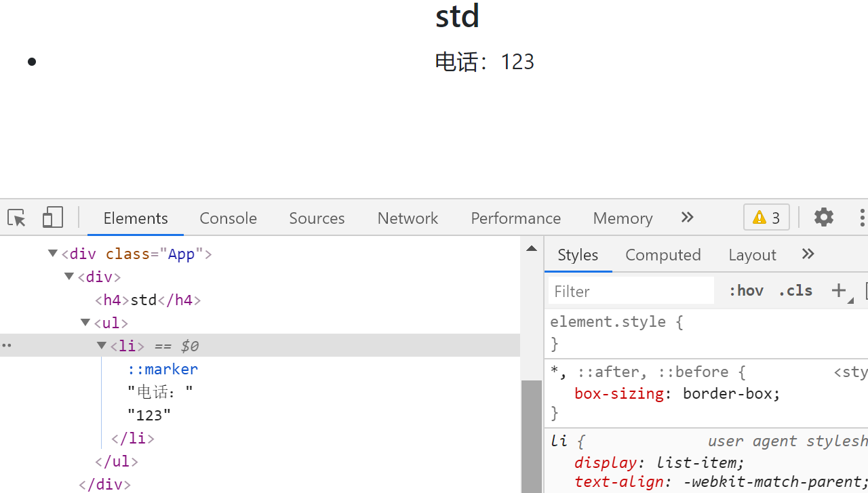Click the display property in li rule
Viewport: 868px width, 493px height.
[606, 462]
